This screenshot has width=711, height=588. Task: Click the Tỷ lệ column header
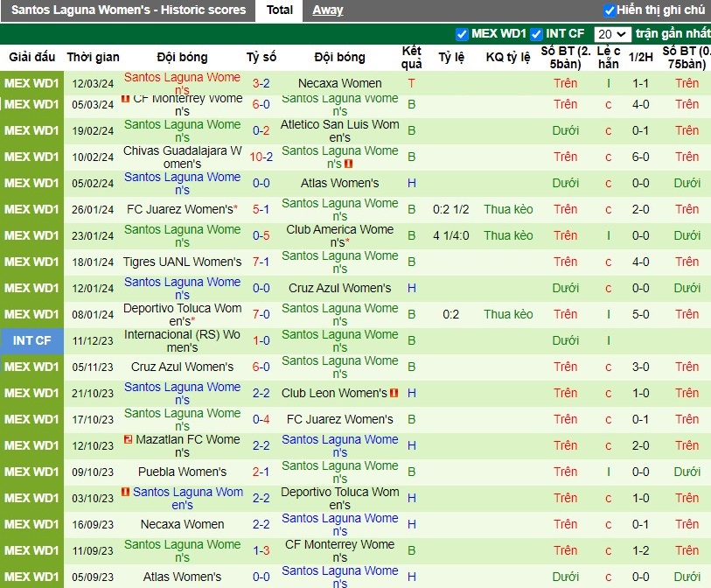450,57
